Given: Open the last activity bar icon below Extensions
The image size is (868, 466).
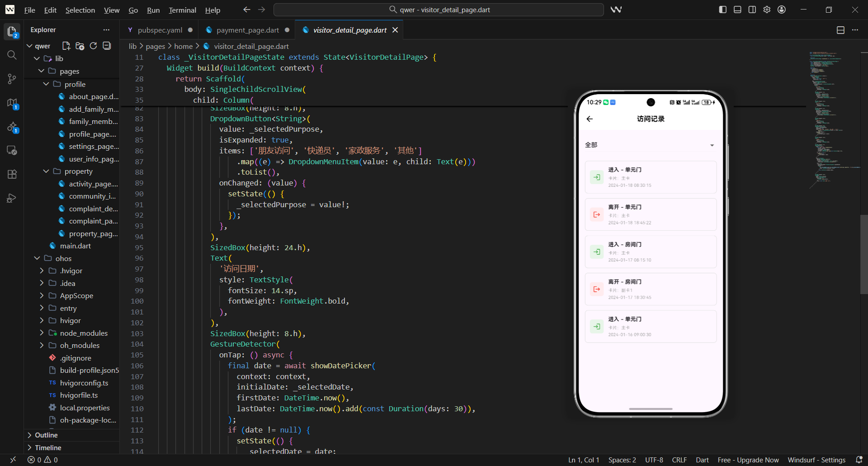Looking at the screenshot, I should (x=12, y=198).
